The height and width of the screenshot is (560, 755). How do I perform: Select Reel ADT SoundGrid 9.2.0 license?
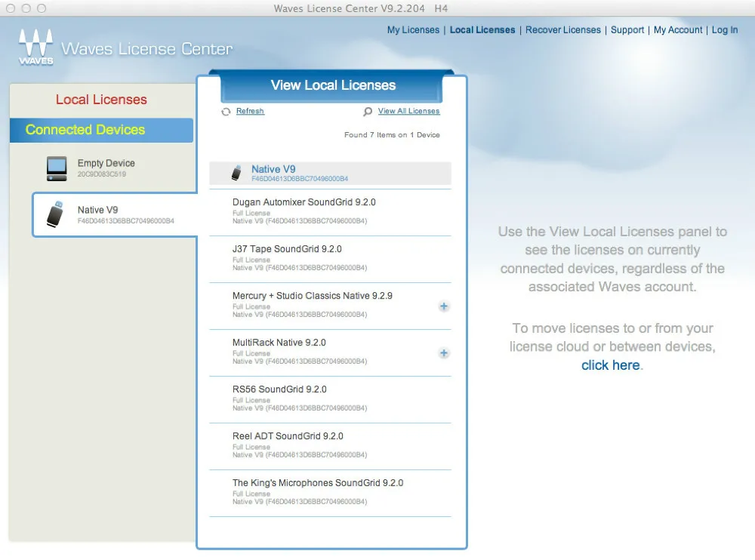click(331, 445)
